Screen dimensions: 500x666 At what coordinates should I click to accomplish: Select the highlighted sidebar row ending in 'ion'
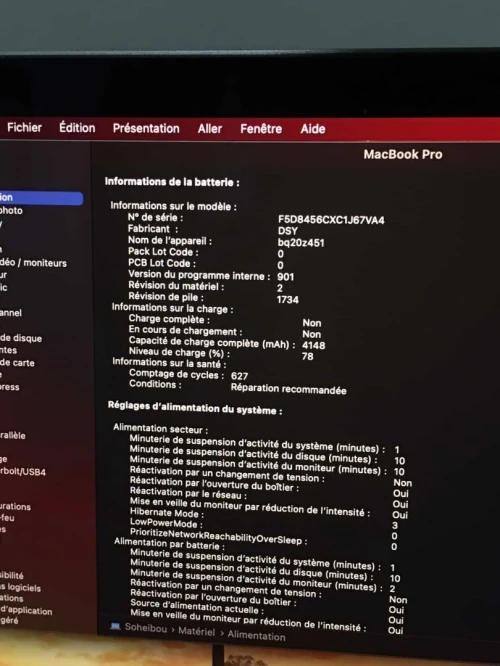pyautogui.click(x=41, y=198)
